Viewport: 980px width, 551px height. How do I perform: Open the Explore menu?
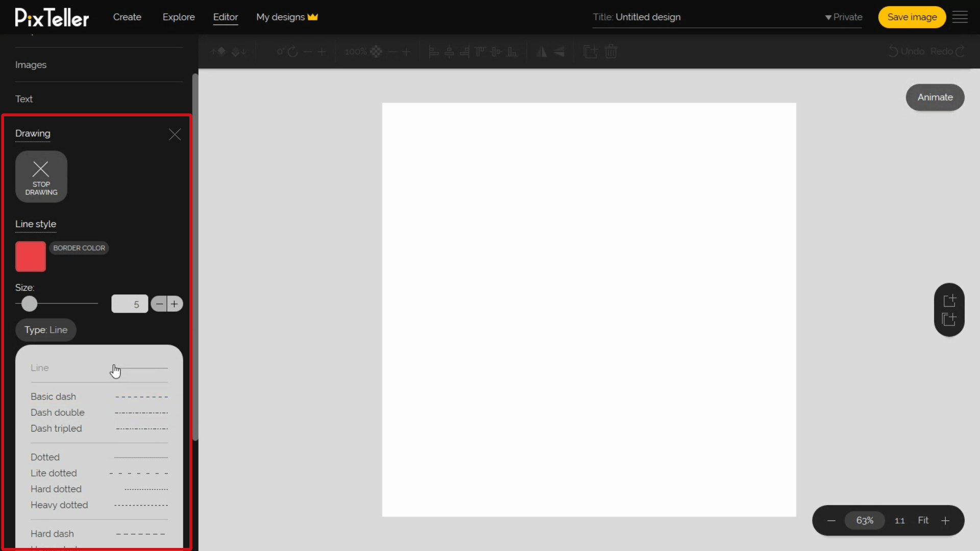point(179,17)
